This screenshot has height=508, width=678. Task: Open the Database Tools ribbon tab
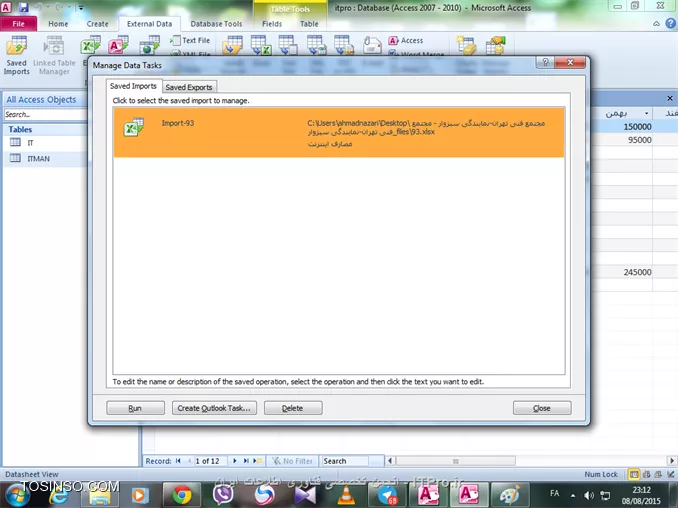coord(216,23)
